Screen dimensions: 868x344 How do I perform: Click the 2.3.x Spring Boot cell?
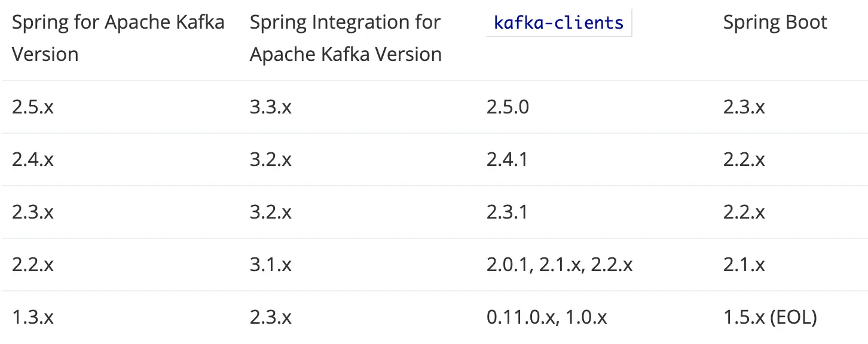pyautogui.click(x=744, y=107)
